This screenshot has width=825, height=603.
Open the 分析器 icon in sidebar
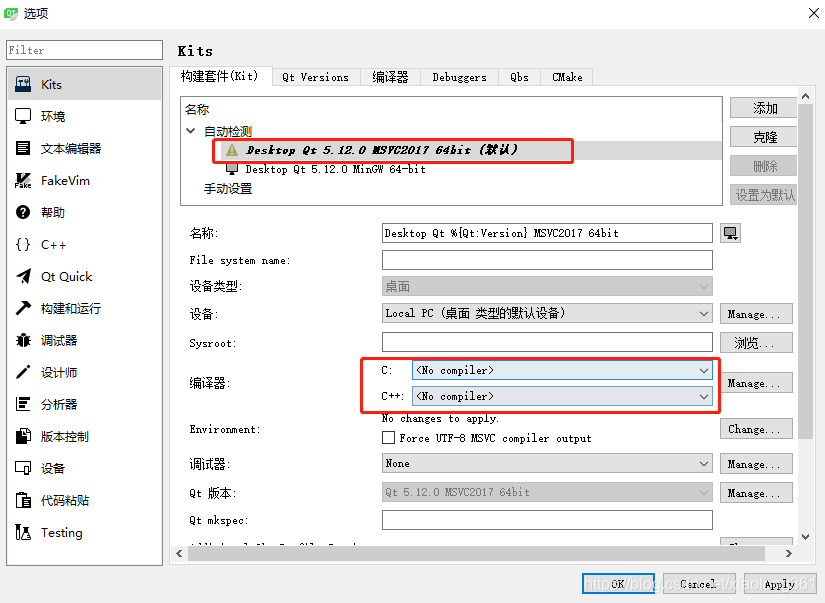[23, 404]
